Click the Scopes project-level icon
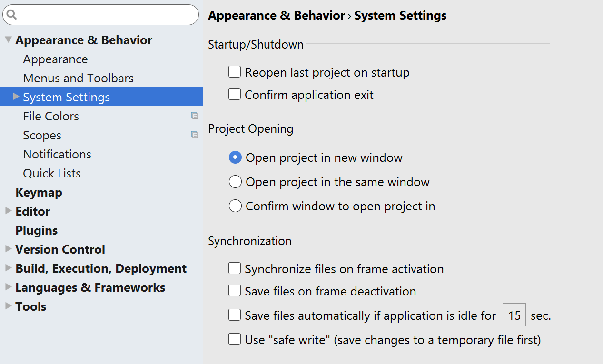 click(x=194, y=135)
